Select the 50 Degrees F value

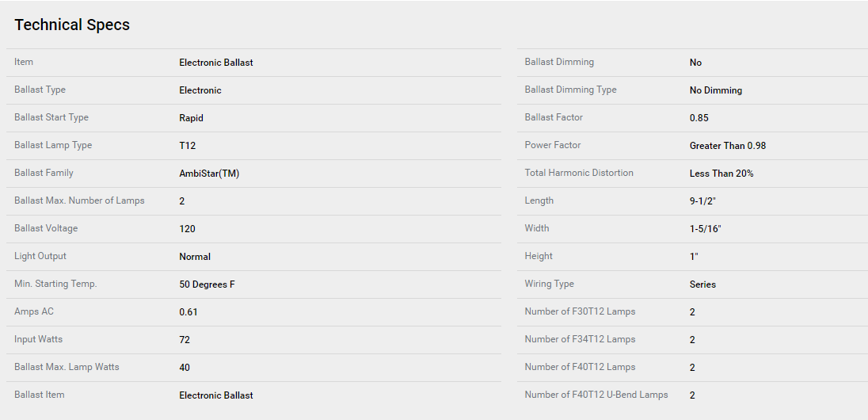coord(207,284)
